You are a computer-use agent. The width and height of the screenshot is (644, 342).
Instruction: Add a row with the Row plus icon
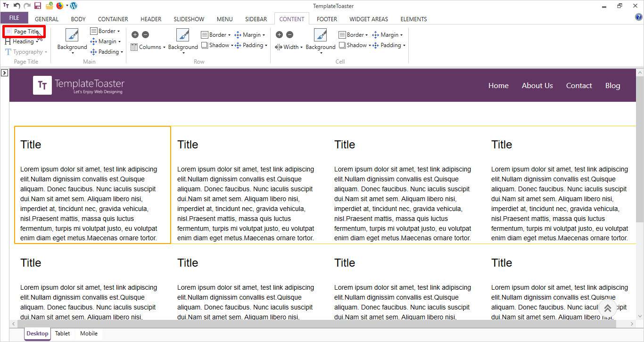(135, 34)
